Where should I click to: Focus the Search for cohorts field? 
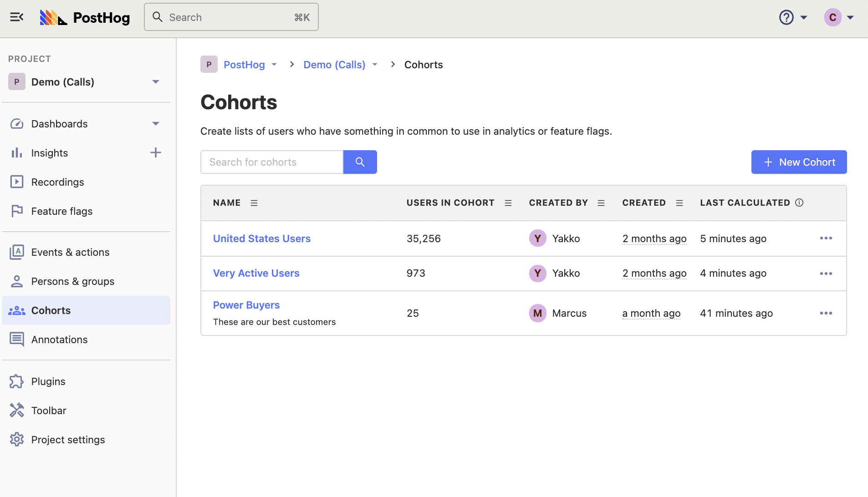271,162
